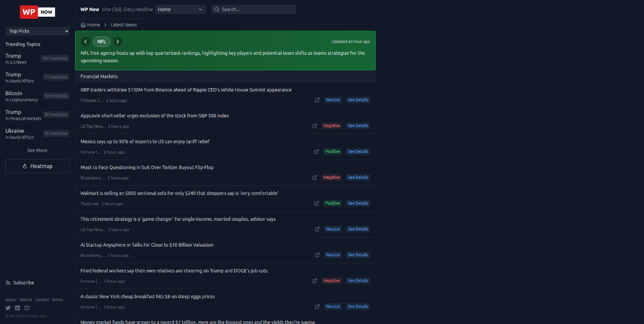Click the Neutral badge on XRP traders article
This screenshot has width=644, height=324.
(x=333, y=100)
